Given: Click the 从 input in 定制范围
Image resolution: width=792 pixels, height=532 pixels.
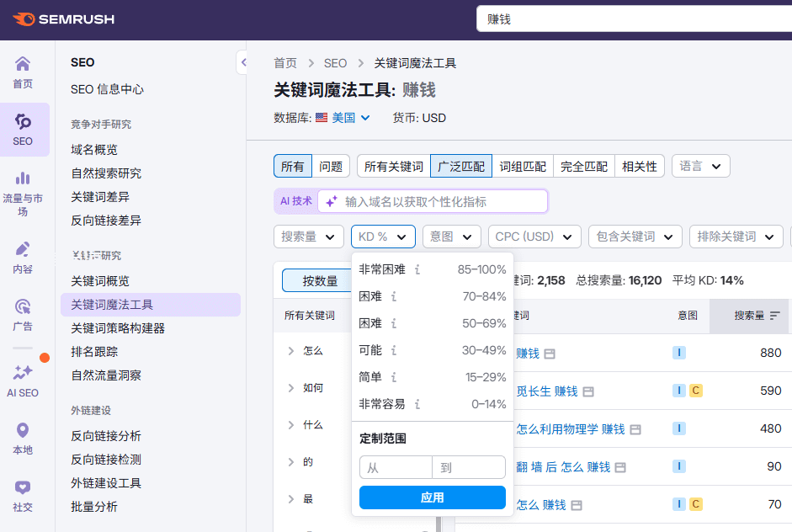Looking at the screenshot, I should tap(395, 467).
